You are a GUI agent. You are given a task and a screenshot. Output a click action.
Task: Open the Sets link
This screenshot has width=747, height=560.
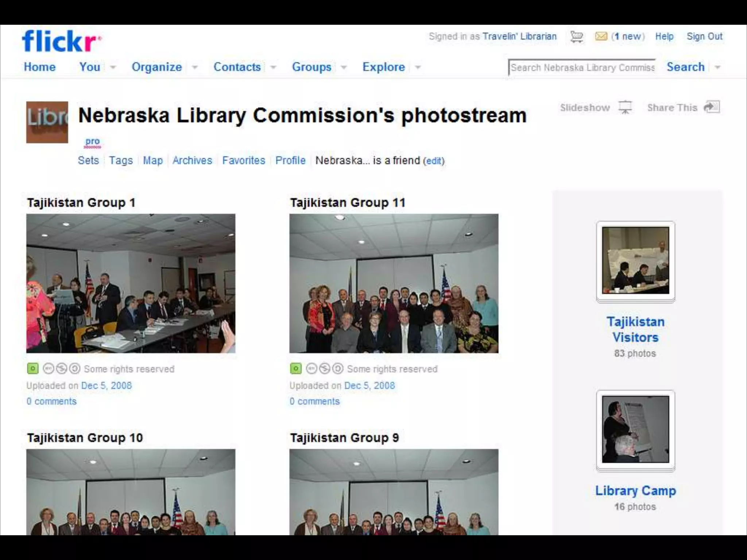[88, 160]
